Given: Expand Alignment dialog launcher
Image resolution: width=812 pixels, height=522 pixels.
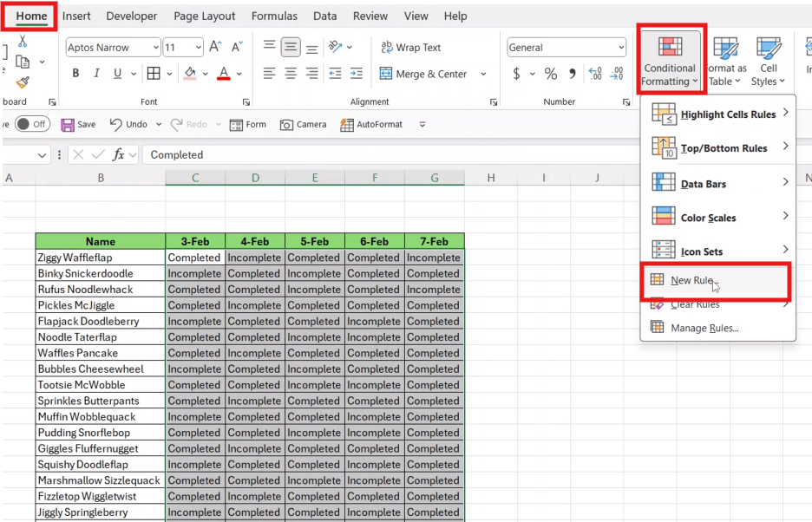Looking at the screenshot, I should (494, 102).
